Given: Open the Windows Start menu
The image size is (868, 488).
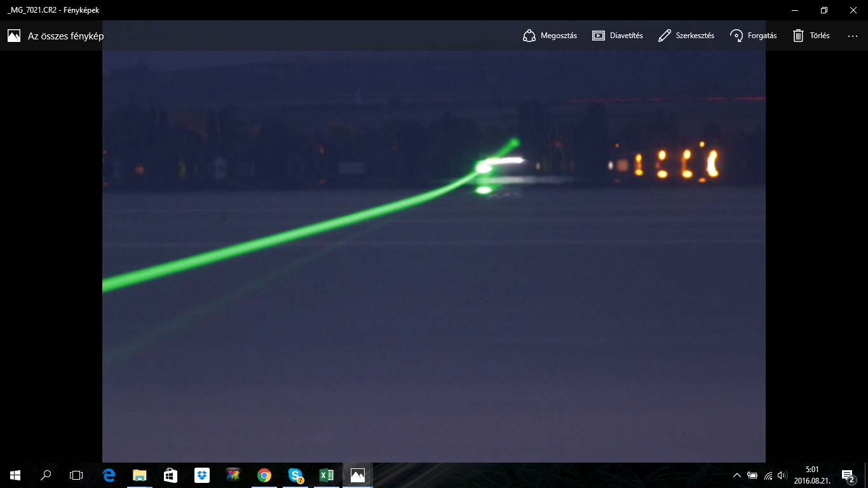Looking at the screenshot, I should (x=15, y=475).
